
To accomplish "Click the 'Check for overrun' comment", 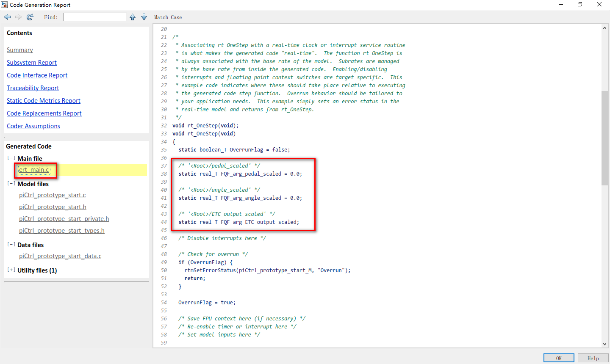I will pos(213,254).
